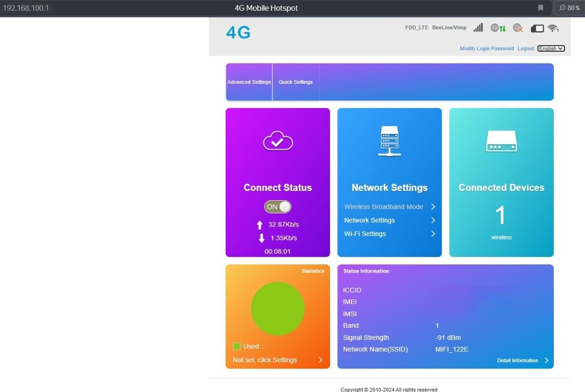This screenshot has height=392, width=585.
Task: Open the data traffic globe icon
Action: coord(498,28)
